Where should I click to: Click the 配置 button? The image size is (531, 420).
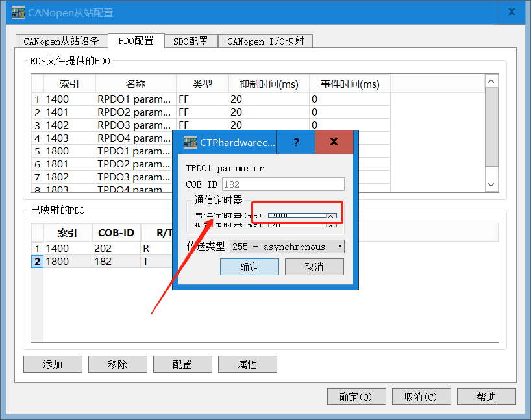[182, 364]
